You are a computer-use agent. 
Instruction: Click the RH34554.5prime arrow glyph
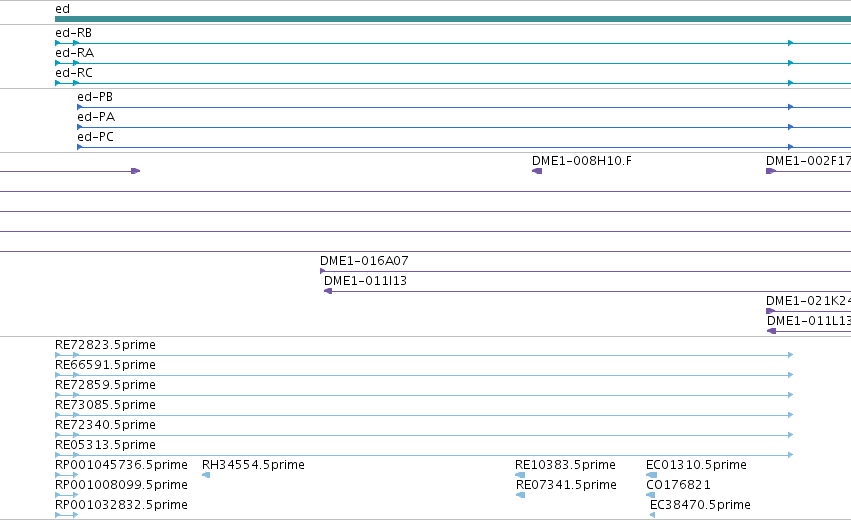(206, 475)
